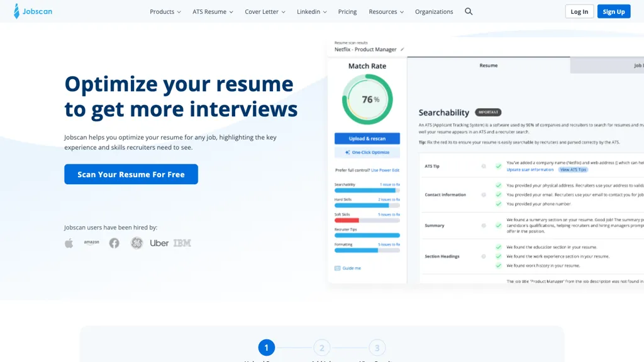The width and height of the screenshot is (644, 362).
Task: Expand the Resources menu
Action: [386, 11]
